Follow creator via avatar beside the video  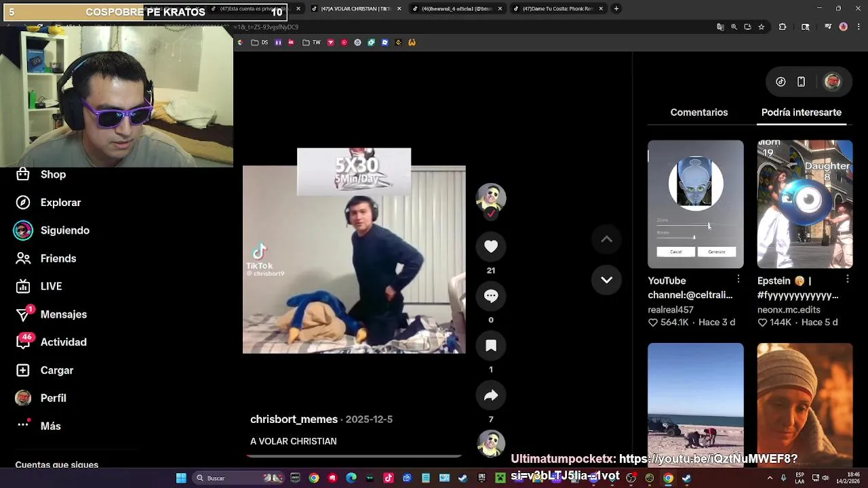(491, 200)
